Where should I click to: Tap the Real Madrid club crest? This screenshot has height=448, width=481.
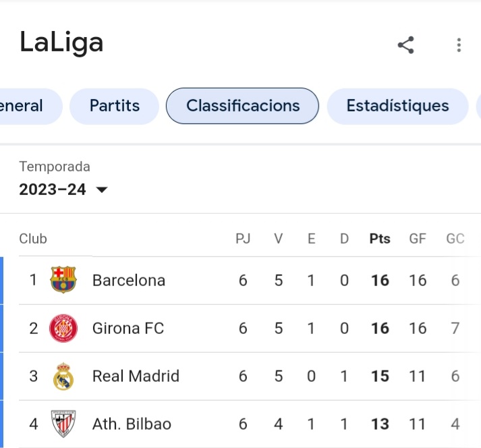tap(64, 376)
